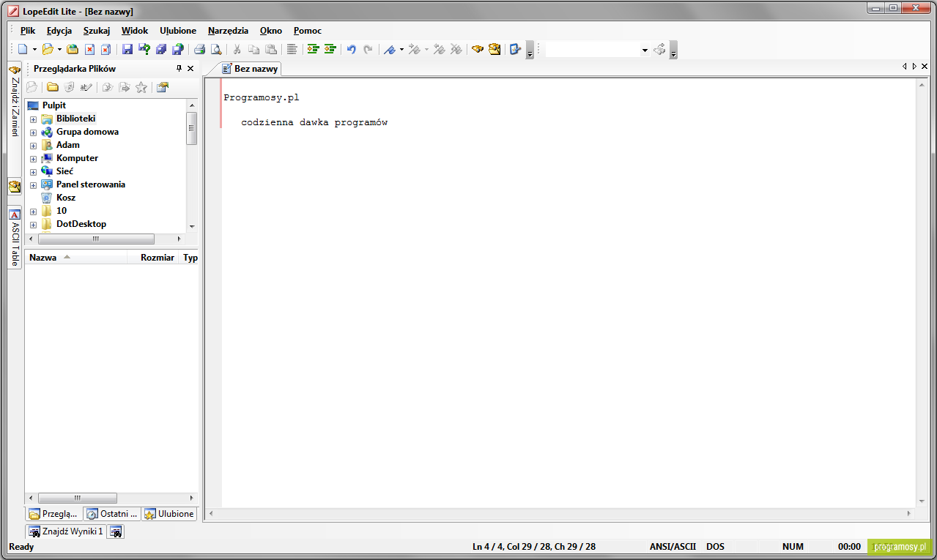Add to favorites star icon in file browser
937x560 pixels.
click(x=141, y=87)
